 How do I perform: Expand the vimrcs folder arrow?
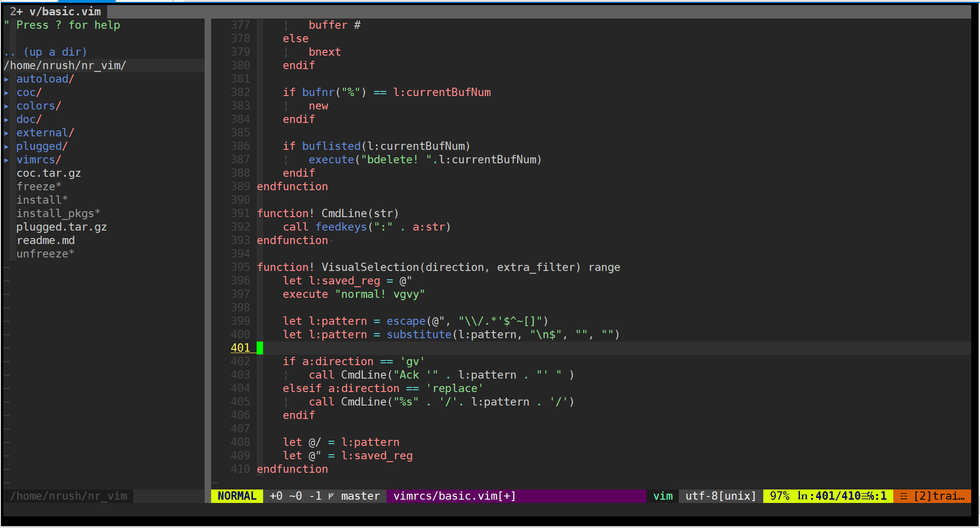pos(6,160)
